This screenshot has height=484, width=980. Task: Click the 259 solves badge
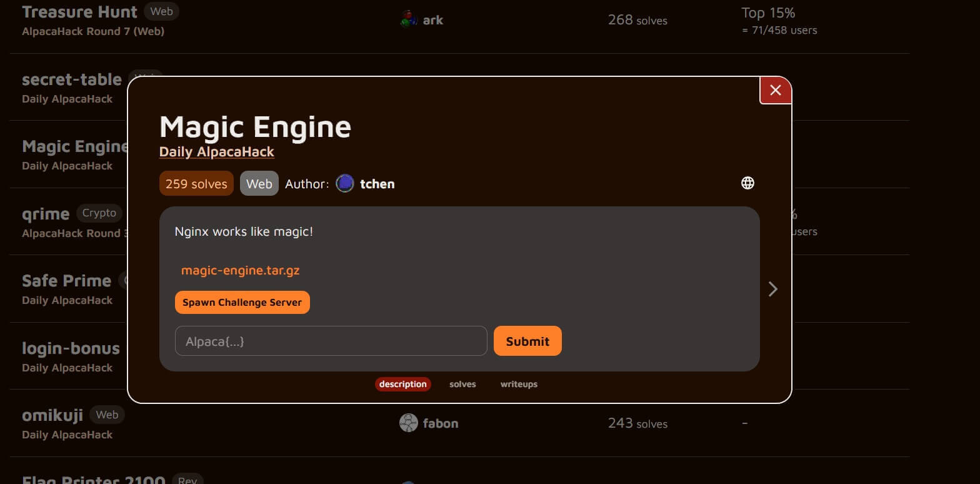click(196, 183)
